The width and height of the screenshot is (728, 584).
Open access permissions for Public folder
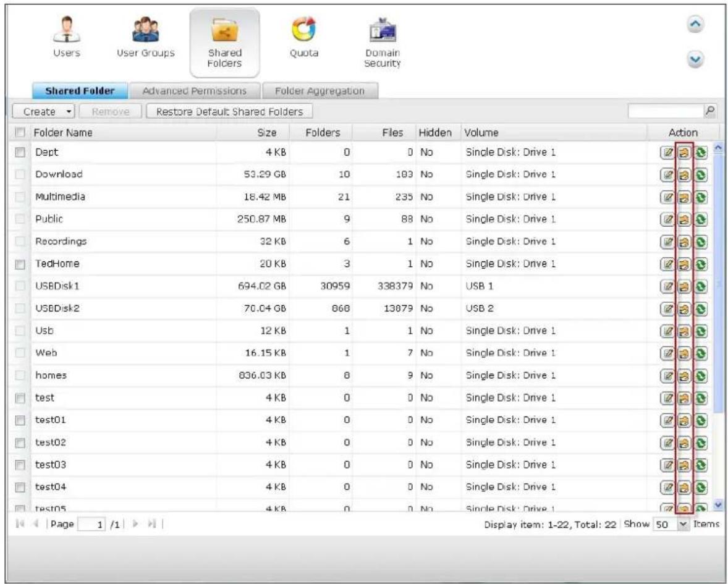pos(684,219)
